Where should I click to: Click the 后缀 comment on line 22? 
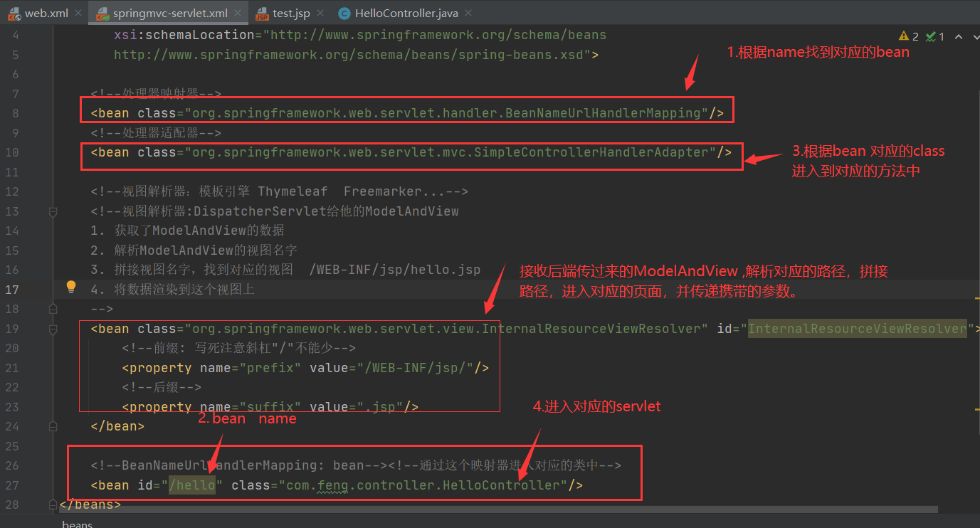[162, 387]
